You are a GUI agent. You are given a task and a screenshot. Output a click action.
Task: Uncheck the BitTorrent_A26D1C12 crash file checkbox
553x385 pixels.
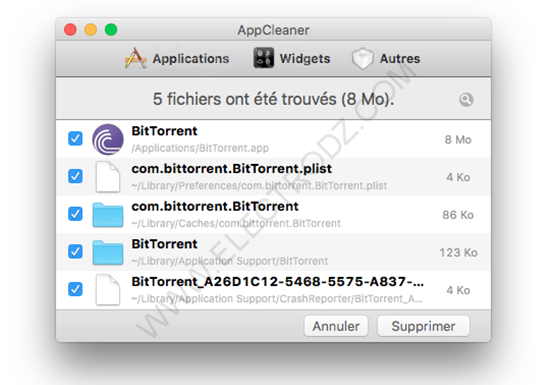(x=75, y=289)
